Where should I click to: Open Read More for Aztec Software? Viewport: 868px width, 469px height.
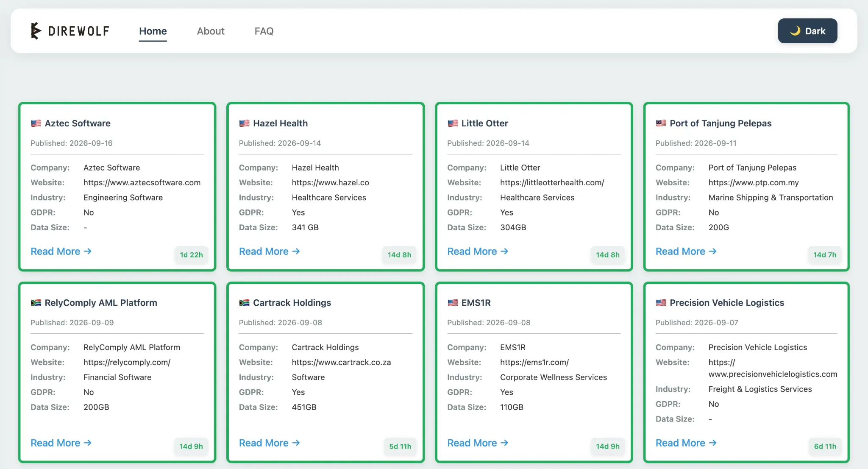pos(61,251)
